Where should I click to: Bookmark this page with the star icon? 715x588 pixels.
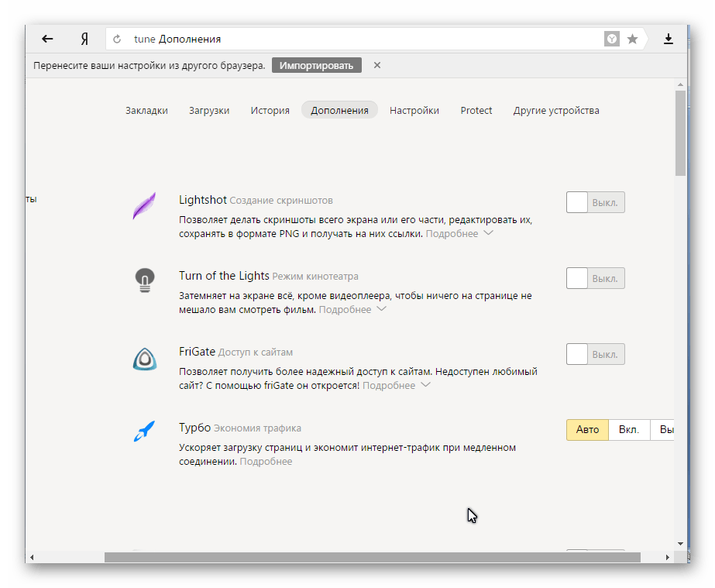coord(632,40)
